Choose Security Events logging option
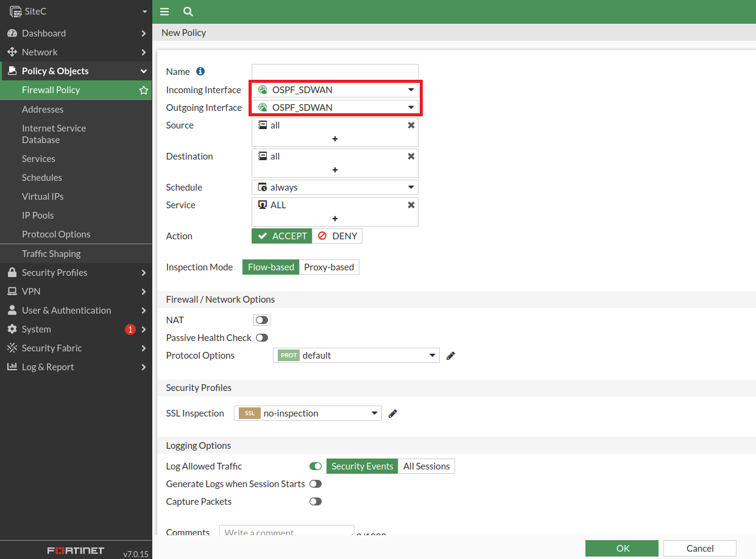Image resolution: width=756 pixels, height=559 pixels. pyautogui.click(x=362, y=466)
